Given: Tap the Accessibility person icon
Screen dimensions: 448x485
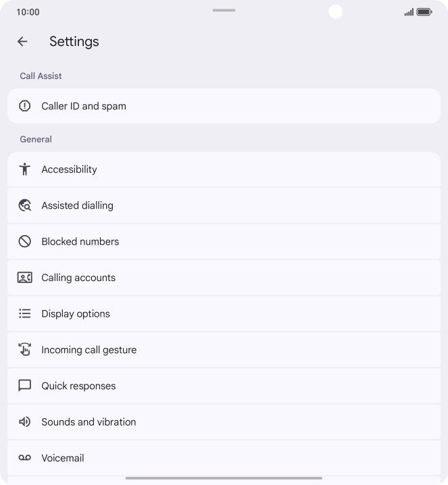Looking at the screenshot, I should tap(25, 170).
